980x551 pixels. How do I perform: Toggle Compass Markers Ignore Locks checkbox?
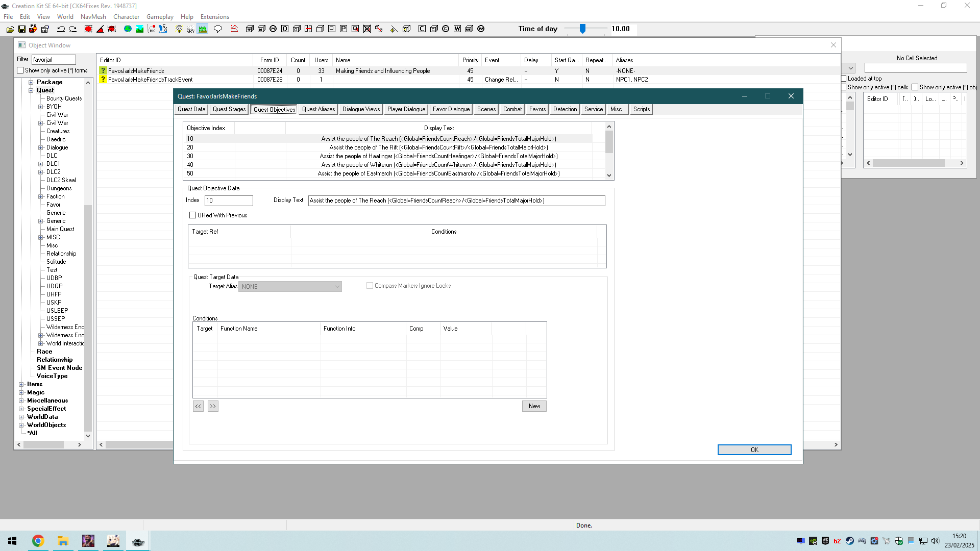(x=370, y=286)
